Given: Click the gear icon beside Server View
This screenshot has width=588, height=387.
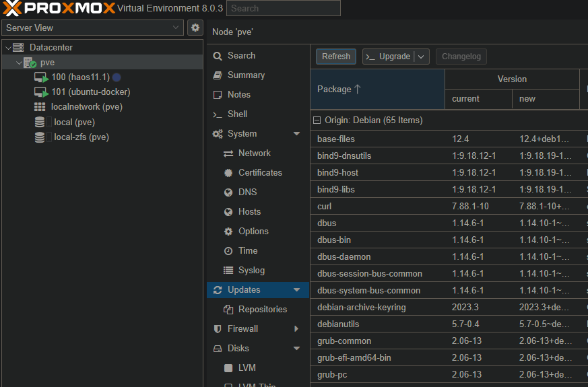Looking at the screenshot, I should pyautogui.click(x=195, y=28).
